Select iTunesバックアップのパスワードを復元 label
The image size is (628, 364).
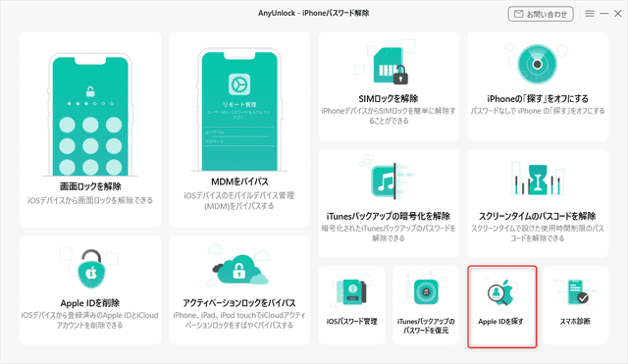point(426,326)
